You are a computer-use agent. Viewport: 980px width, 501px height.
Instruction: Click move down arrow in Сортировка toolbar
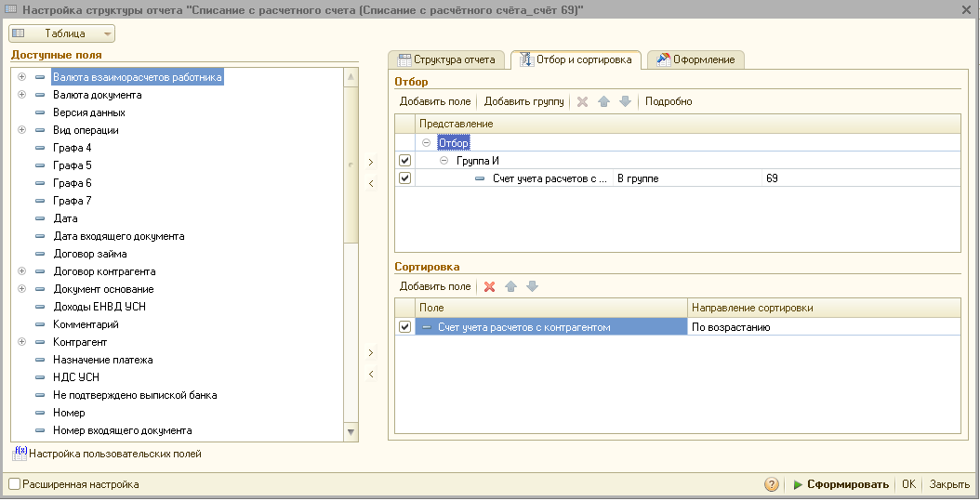(532, 286)
